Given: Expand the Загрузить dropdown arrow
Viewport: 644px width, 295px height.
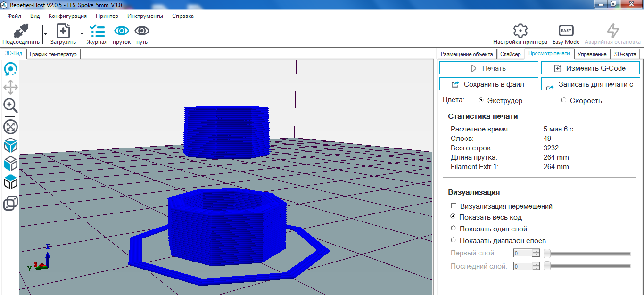Looking at the screenshot, I should pos(82,34).
